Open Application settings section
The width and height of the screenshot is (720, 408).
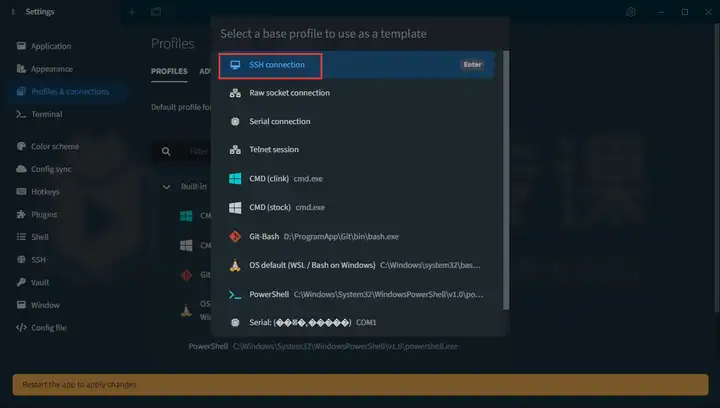click(68, 46)
